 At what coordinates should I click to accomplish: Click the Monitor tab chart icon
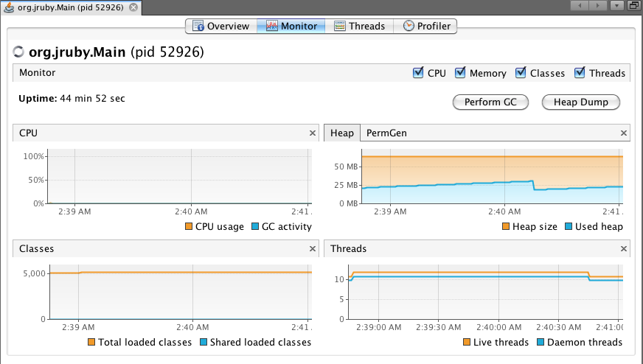(272, 26)
